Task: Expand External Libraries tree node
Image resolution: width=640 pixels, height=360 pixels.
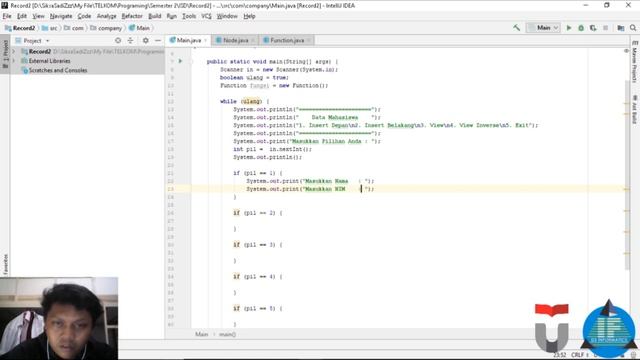Action: (x=14, y=61)
